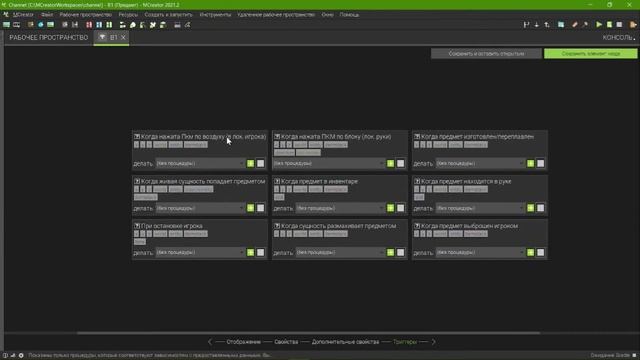This screenshot has height=360, width=640.
Task: Open help icon beside 'Когда предмет в инвентаре'
Action: pyautogui.click(x=277, y=181)
